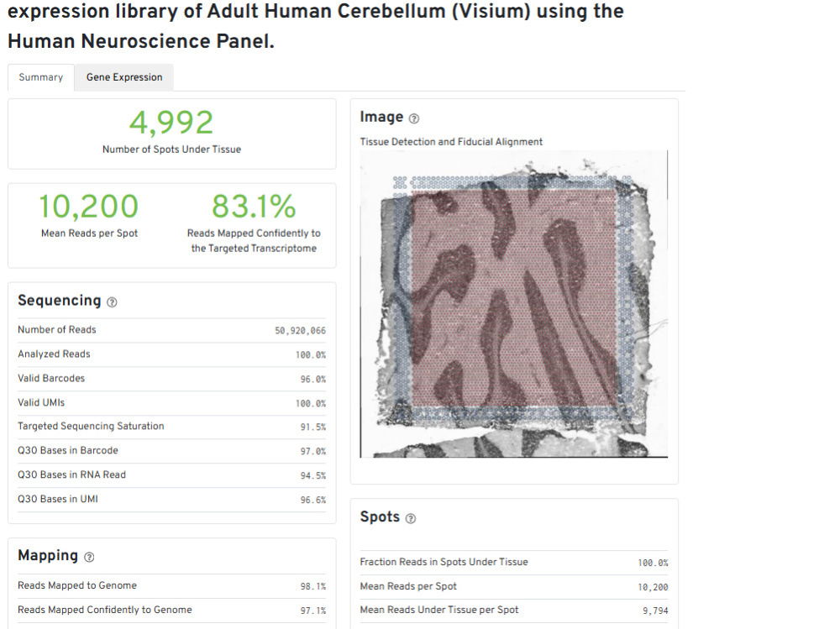Click the Q30 Bases in UMI label
The width and height of the screenshot is (840, 629).
(x=58, y=499)
